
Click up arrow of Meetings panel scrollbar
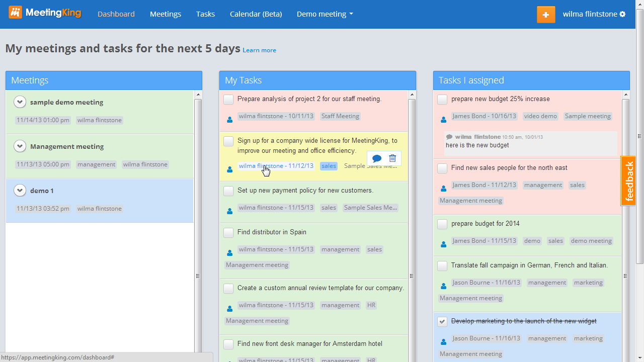(x=198, y=95)
